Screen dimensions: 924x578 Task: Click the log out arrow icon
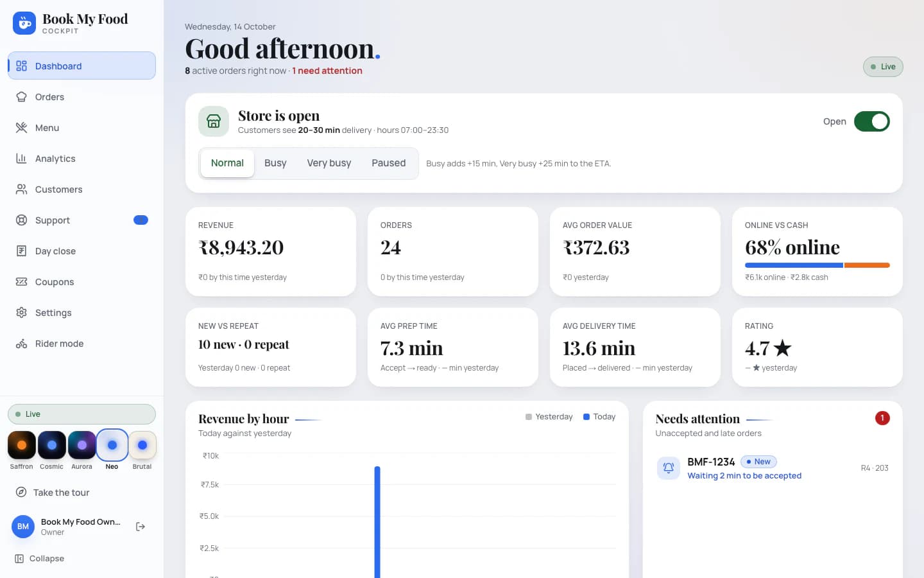point(141,527)
